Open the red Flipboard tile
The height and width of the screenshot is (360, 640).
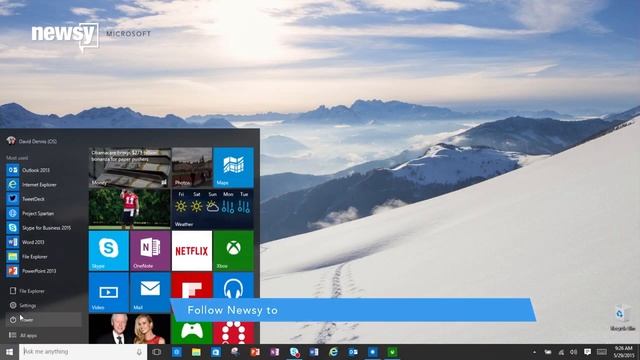(192, 285)
